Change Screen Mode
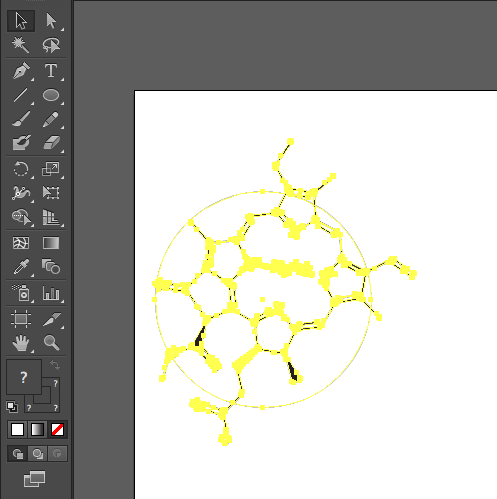Image resolution: width=497 pixels, height=499 pixels. [x=34, y=479]
